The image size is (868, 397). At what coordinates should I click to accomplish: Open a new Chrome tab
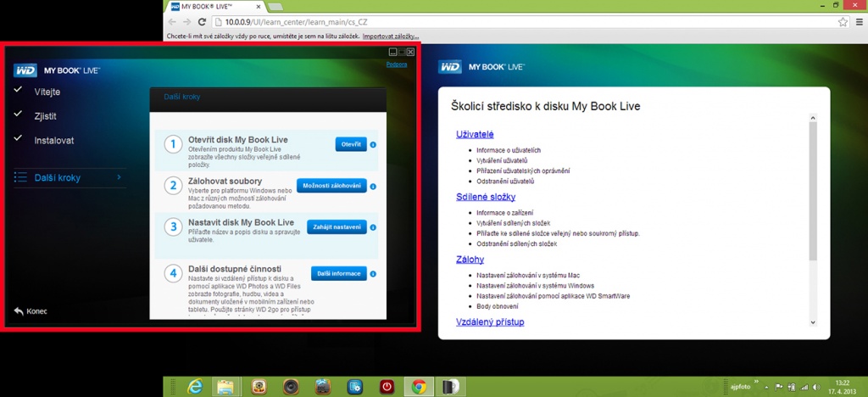click(275, 7)
